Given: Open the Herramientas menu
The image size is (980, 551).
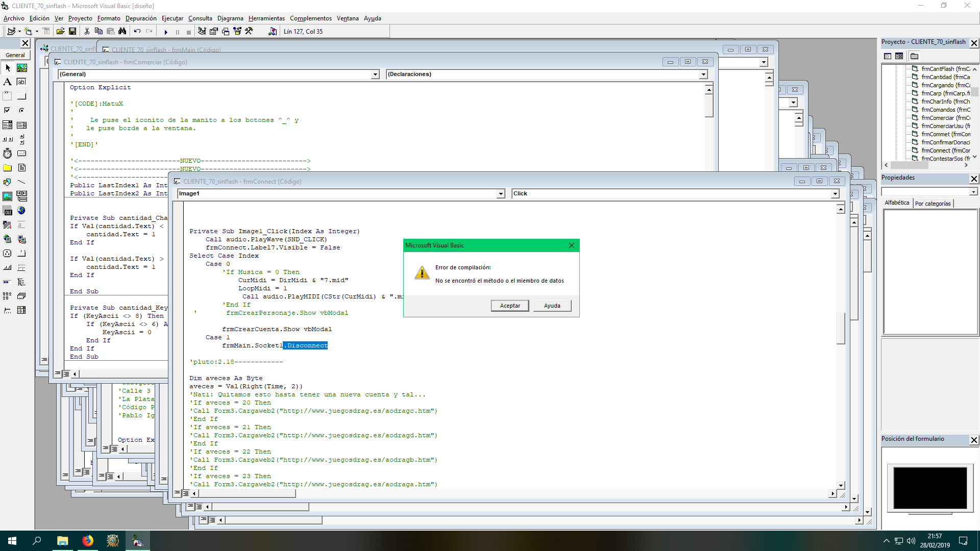Looking at the screenshot, I should [266, 18].
